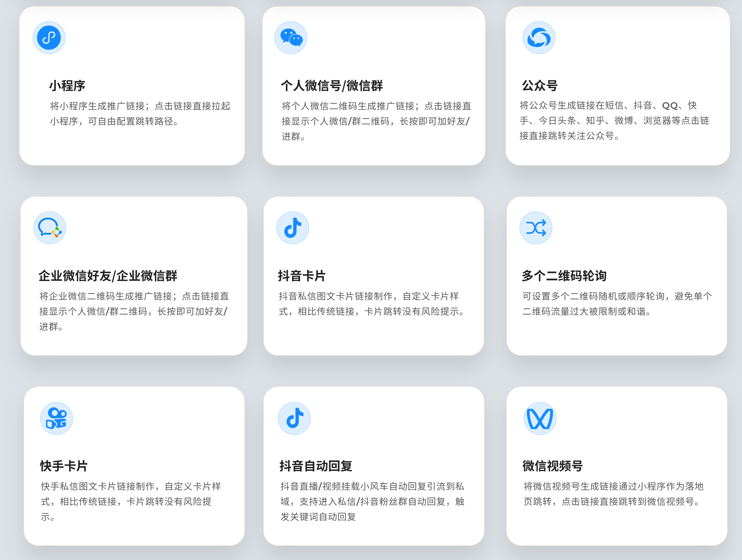
Task: Click the enterprise WeChat bubble icon
Action: pyautogui.click(x=50, y=228)
